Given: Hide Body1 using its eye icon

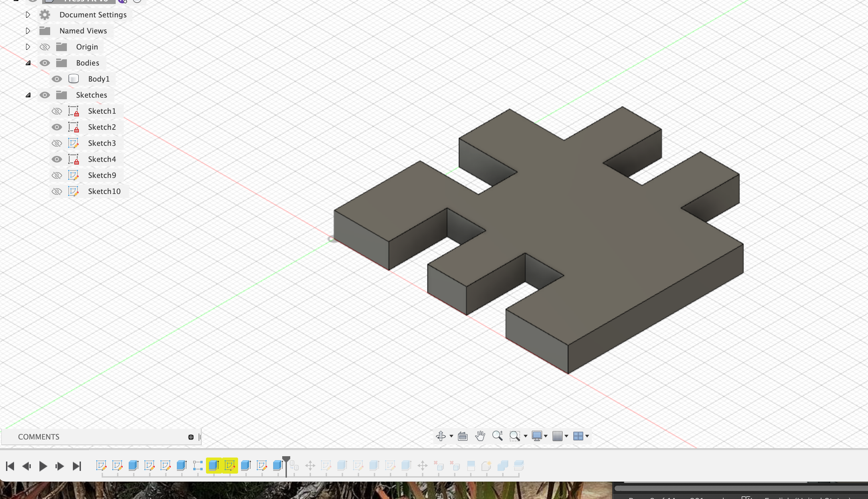Looking at the screenshot, I should pyautogui.click(x=57, y=79).
